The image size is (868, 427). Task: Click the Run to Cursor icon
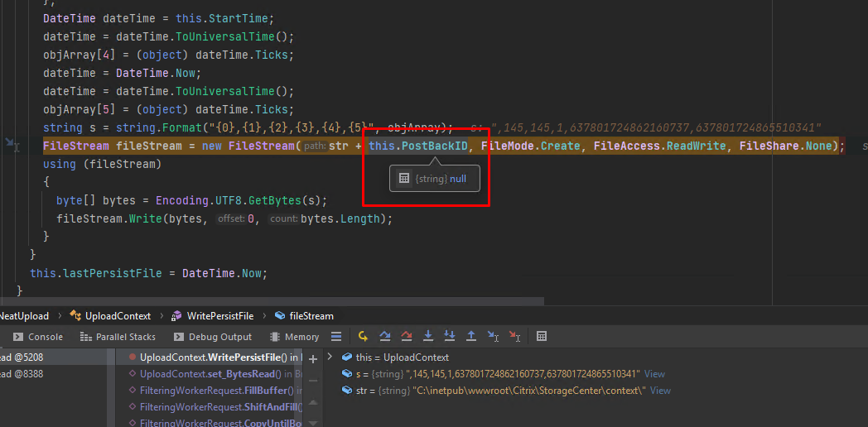(493, 337)
